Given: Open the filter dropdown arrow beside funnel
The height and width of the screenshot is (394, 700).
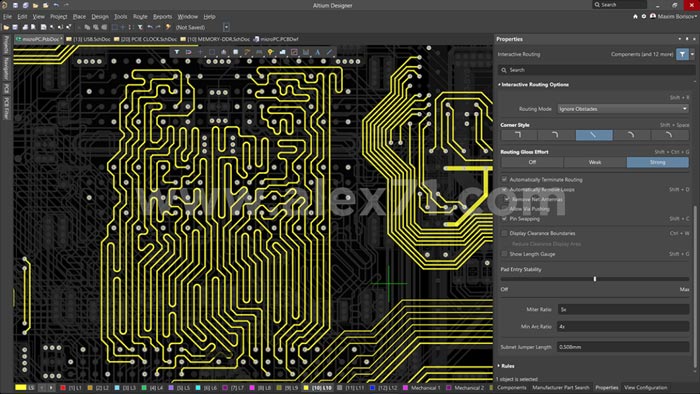Looking at the screenshot, I should (x=692, y=54).
